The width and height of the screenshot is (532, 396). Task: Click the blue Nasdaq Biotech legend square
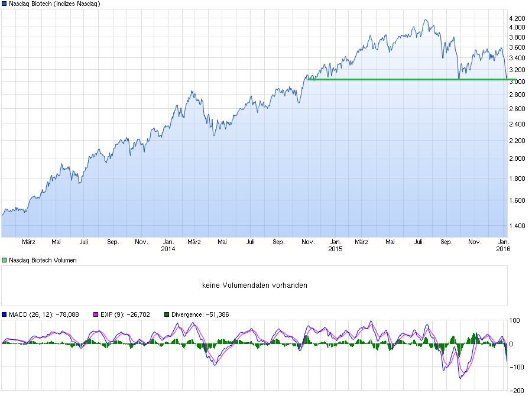(5, 4)
